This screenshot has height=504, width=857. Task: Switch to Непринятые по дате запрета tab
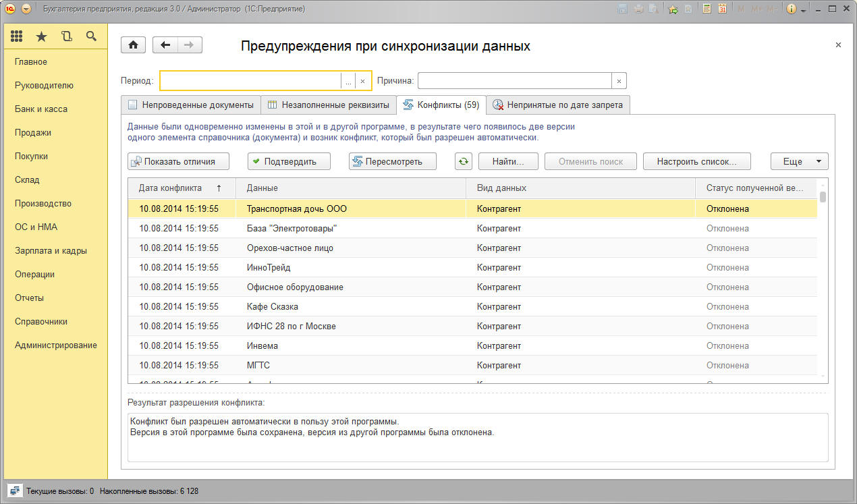point(561,105)
